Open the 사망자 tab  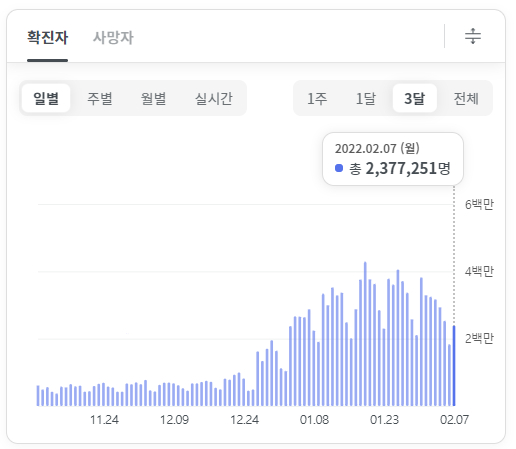113,37
